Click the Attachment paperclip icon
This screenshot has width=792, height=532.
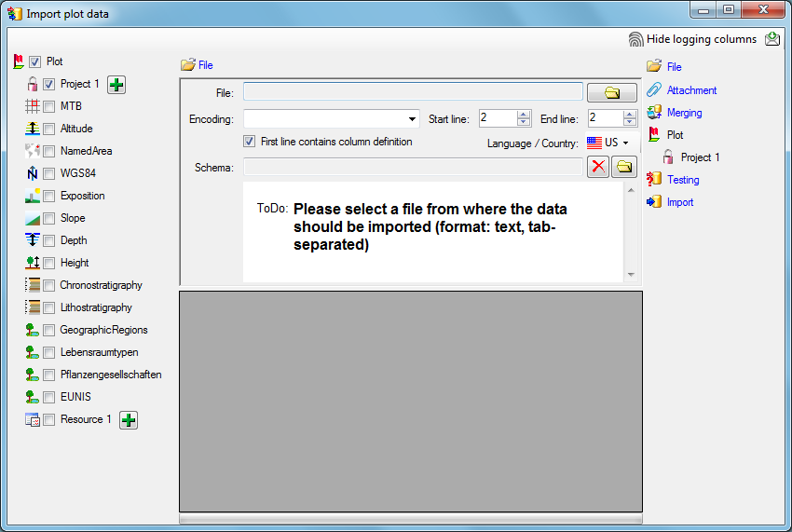[654, 90]
